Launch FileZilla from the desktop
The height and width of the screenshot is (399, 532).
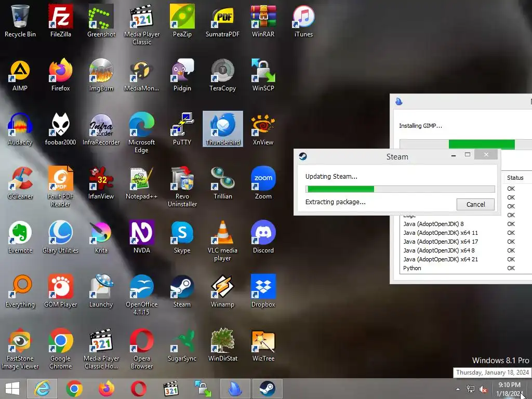(60, 21)
